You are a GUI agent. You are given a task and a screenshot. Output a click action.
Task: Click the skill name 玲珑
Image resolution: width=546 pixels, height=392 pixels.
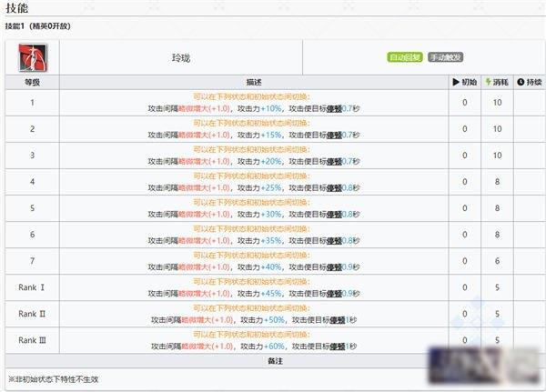coord(181,58)
